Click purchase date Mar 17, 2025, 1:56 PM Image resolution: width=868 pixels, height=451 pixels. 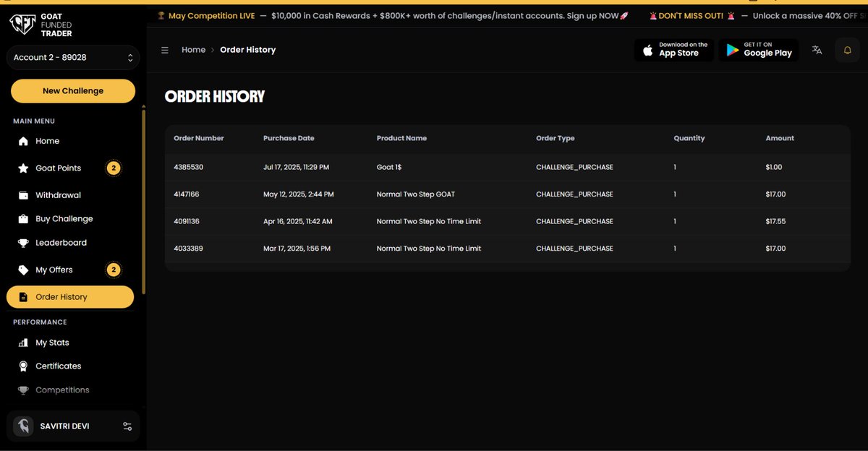(297, 249)
